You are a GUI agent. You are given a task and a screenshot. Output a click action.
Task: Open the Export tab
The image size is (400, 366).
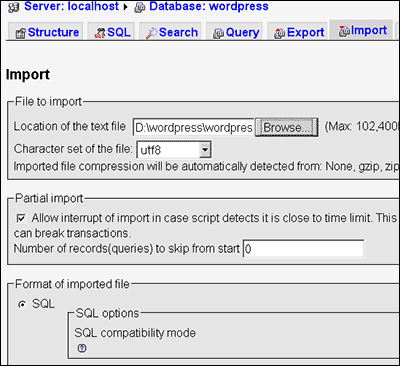point(298,32)
